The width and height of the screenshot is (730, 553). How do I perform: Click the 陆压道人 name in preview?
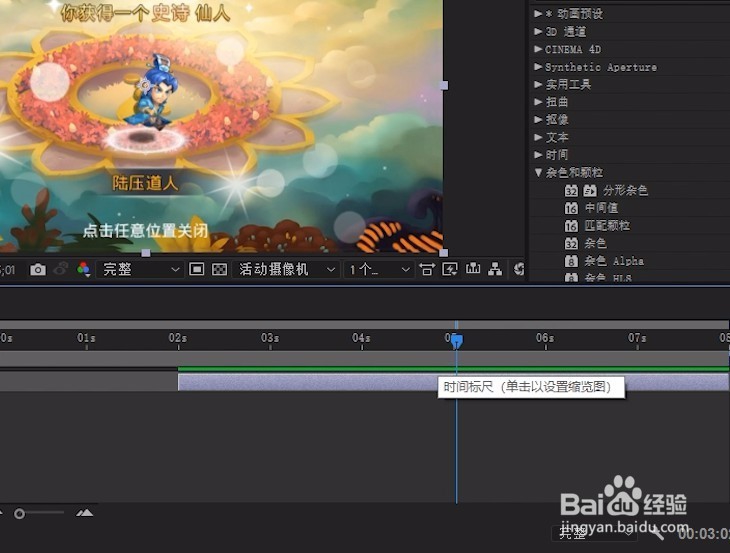(145, 183)
